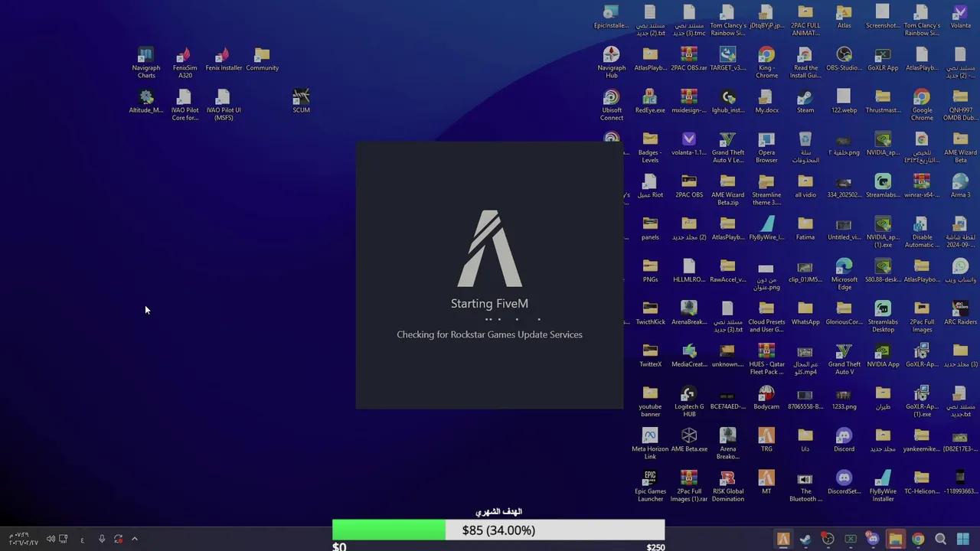980x551 pixels.
Task: Select the 122.webp image file
Action: pyautogui.click(x=844, y=101)
